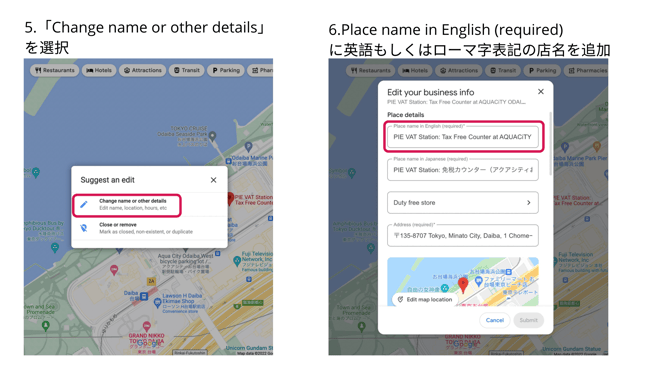Open Restaurants chip in right map
This screenshot has height=369, width=657.
pyautogui.click(x=371, y=70)
